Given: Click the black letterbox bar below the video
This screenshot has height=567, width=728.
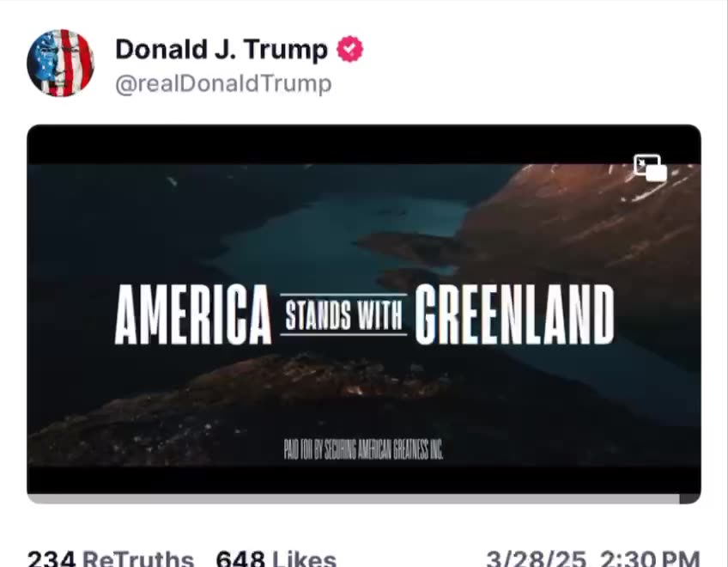Looking at the screenshot, I should [364, 480].
